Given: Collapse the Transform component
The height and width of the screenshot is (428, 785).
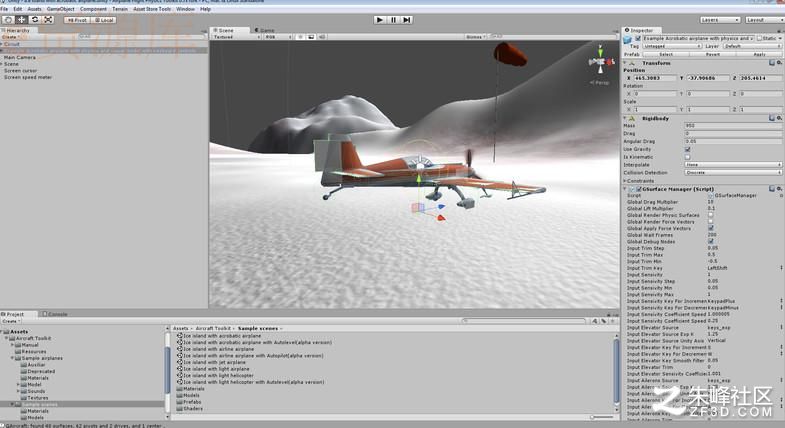Looking at the screenshot, I should pos(625,63).
